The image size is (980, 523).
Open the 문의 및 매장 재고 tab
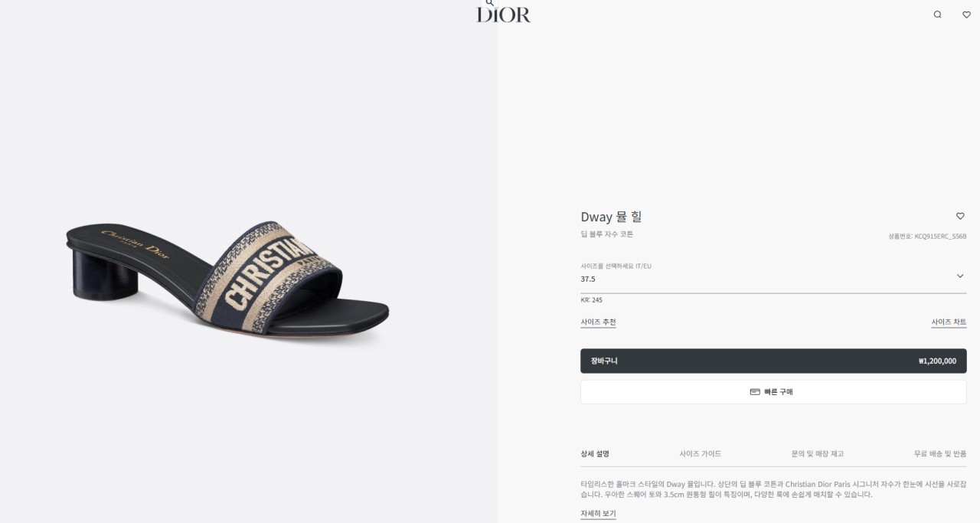[817, 453]
